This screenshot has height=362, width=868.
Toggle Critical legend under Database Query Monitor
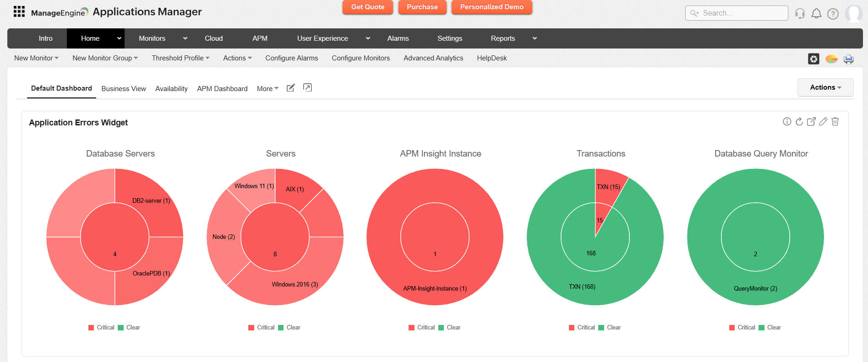tap(742, 328)
